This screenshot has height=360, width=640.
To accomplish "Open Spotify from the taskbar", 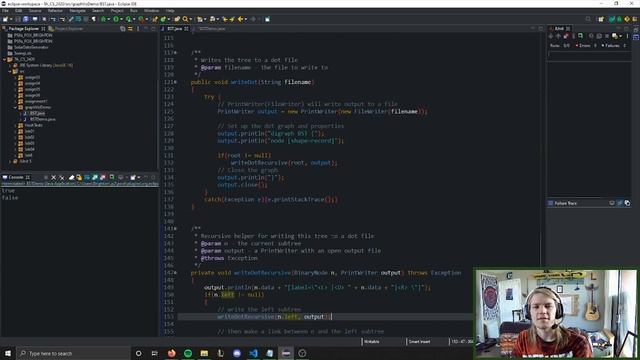I will [x=188, y=353].
